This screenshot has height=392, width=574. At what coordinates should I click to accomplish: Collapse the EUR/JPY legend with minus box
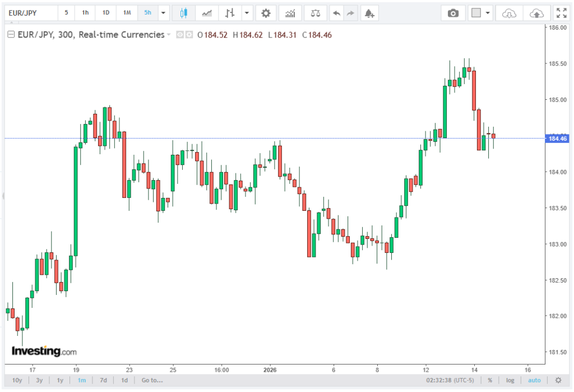(11, 35)
